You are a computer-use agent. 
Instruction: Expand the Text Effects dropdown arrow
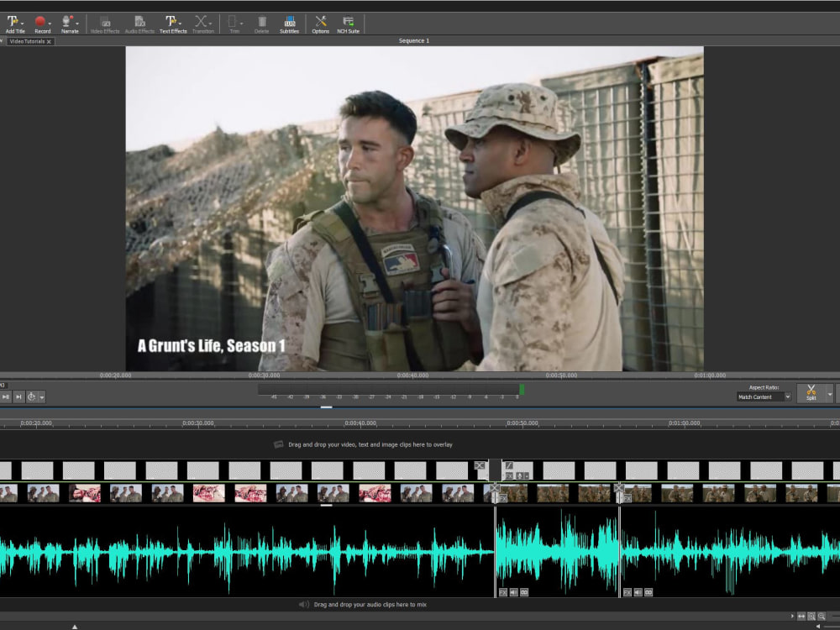[x=181, y=24]
